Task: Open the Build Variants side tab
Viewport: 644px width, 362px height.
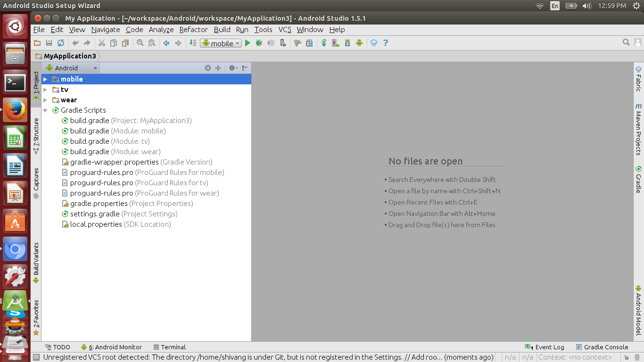Action: pyautogui.click(x=36, y=263)
